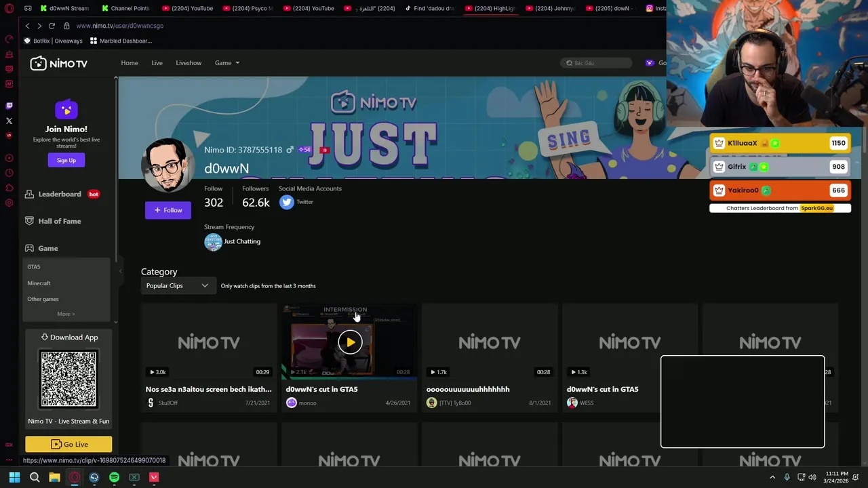Click the address bar URL
Image resolution: width=868 pixels, height=488 pixels.
tap(120, 26)
